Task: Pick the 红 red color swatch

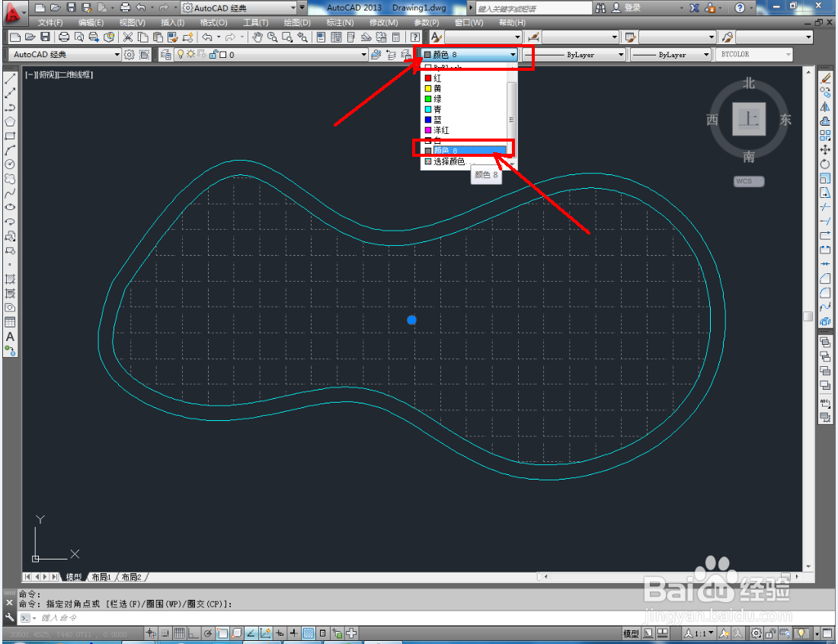Action: point(428,78)
